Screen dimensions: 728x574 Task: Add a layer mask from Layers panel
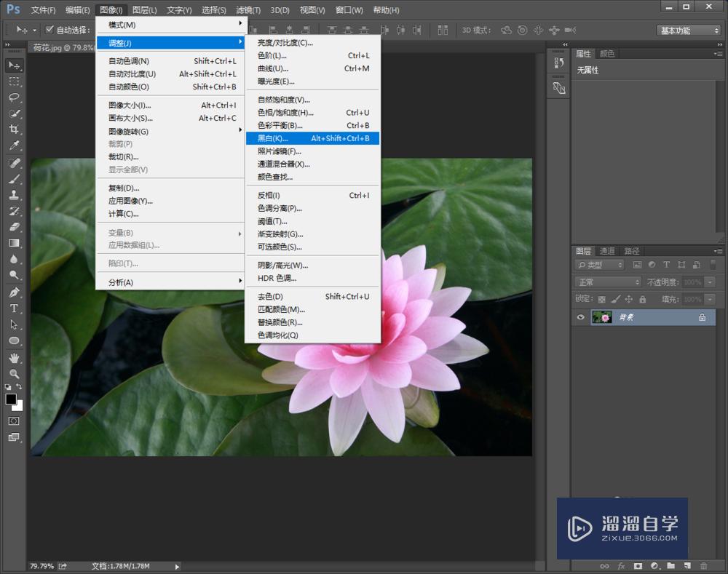(x=638, y=565)
